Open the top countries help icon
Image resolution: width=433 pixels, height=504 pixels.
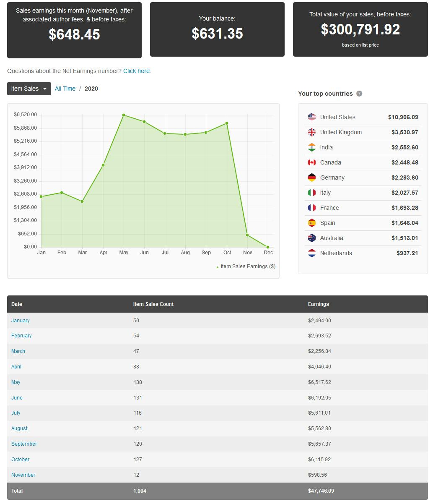point(359,94)
